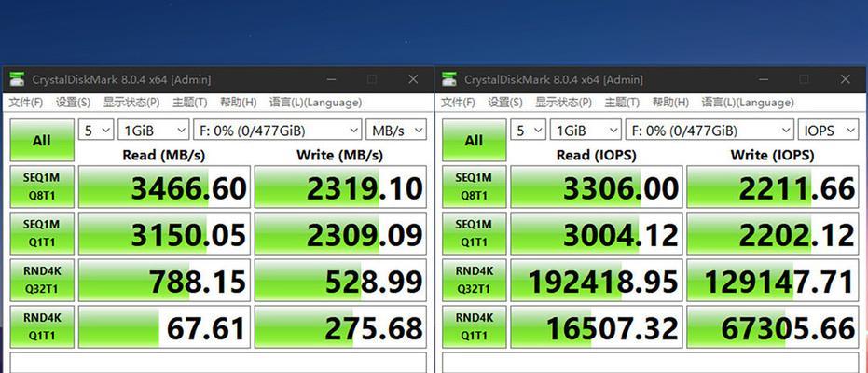868x373 pixels.
Task: Click read result 3466.60 in left window
Action: point(164,187)
